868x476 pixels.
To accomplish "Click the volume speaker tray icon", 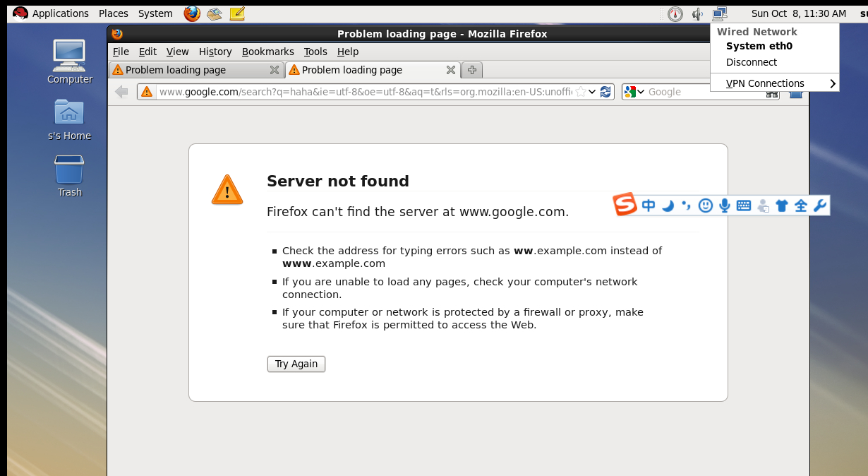I will (x=697, y=13).
